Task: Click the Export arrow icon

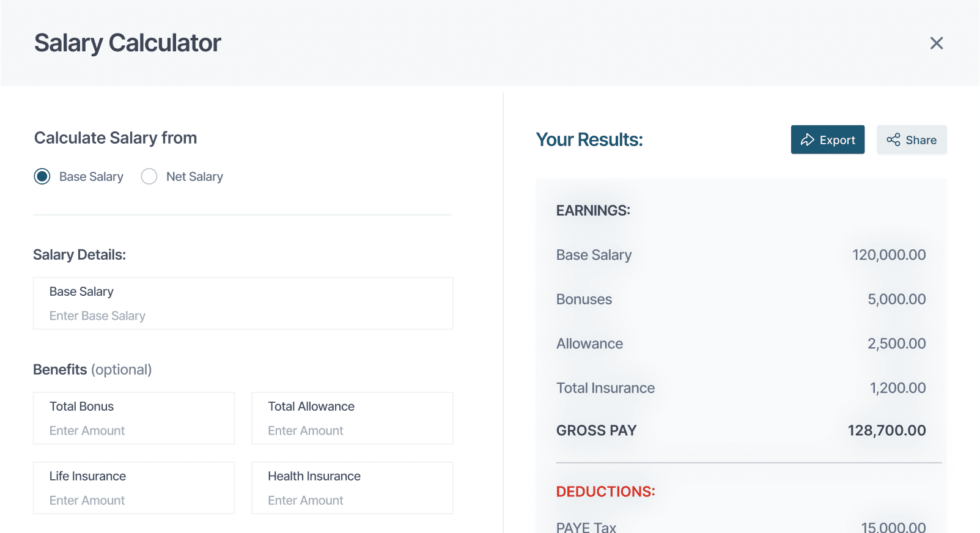Action: pos(807,140)
